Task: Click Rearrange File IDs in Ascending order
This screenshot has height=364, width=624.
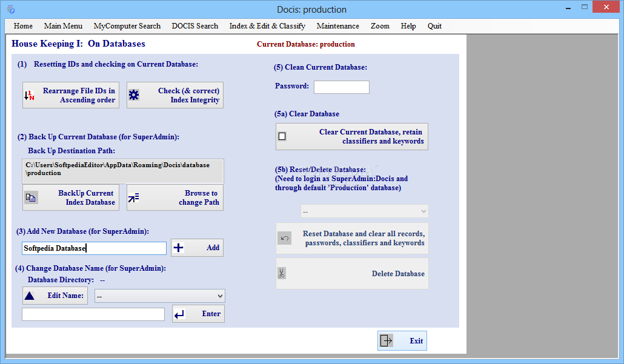Action: click(x=71, y=95)
